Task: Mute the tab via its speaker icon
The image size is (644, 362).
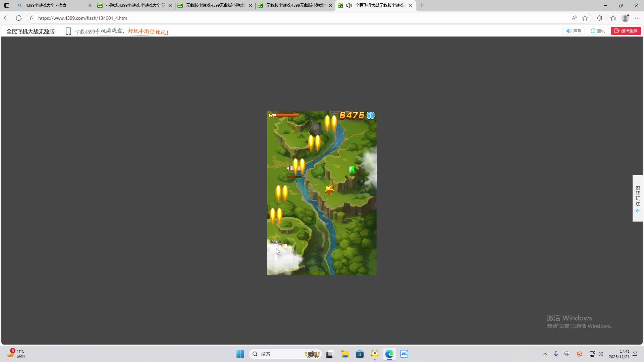Action: (x=349, y=5)
